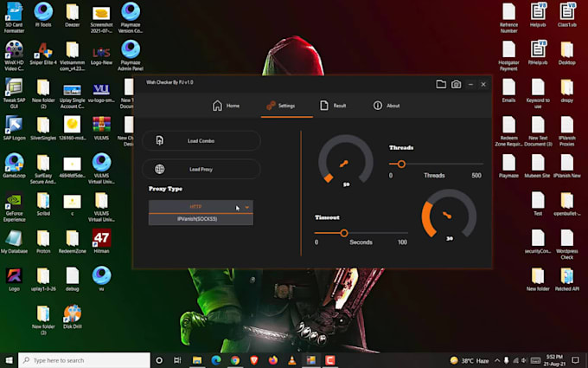Click the Threads slider handle
The height and width of the screenshot is (368, 588).
[401, 165]
